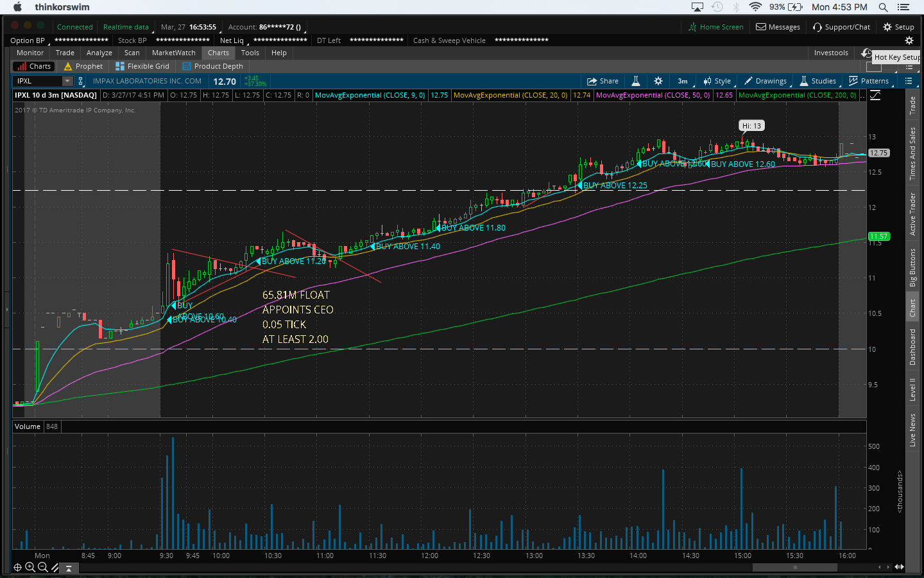Switch to the Scan tab
This screenshot has height=578, width=924.
coord(132,53)
